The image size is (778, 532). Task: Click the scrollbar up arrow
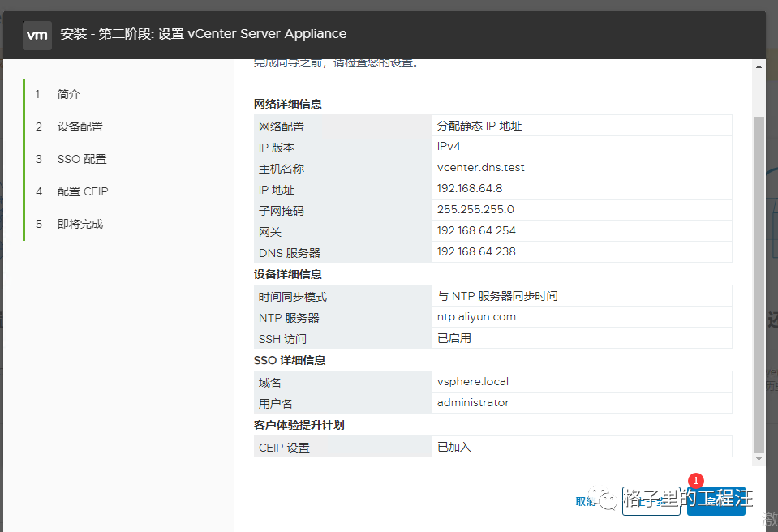pyautogui.click(x=759, y=66)
